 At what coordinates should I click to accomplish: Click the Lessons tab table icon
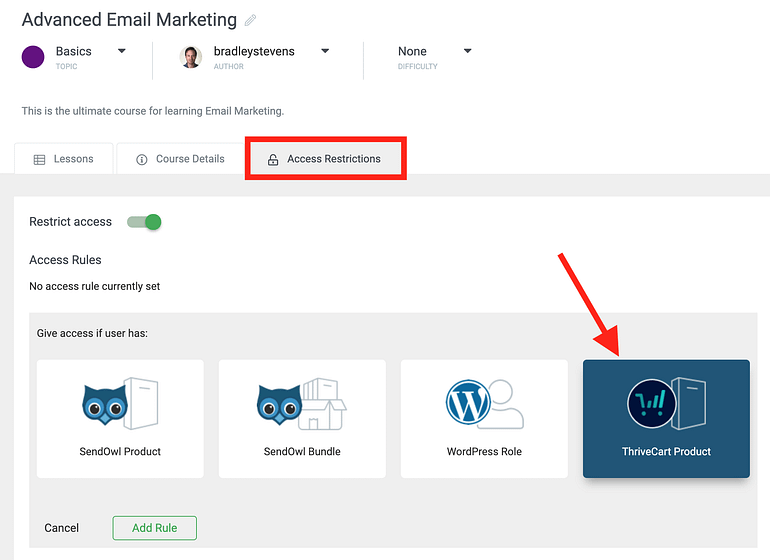tap(39, 160)
